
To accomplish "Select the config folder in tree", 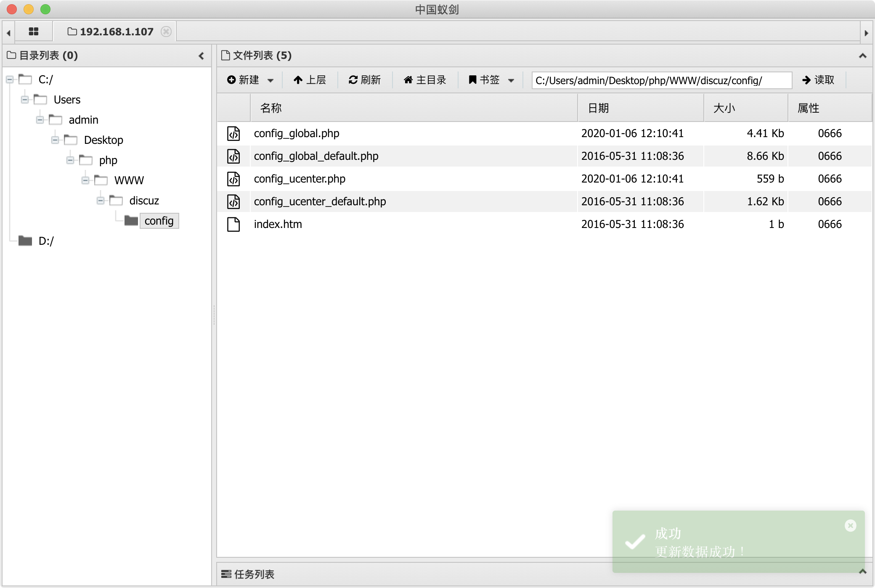I will (x=159, y=221).
